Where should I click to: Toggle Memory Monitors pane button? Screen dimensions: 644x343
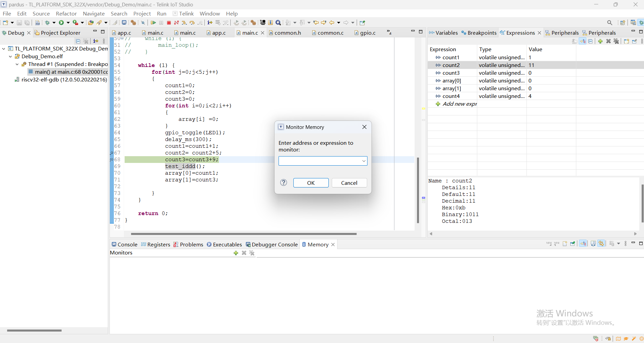click(x=583, y=243)
